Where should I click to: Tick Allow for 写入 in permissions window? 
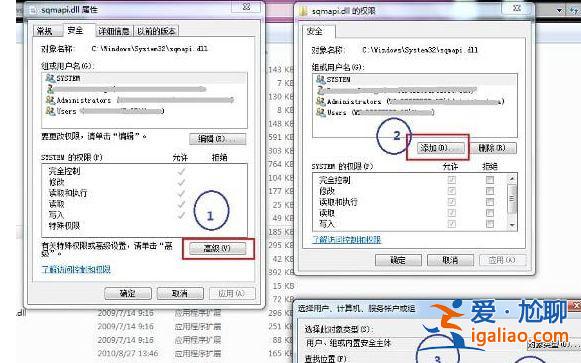pos(451,224)
